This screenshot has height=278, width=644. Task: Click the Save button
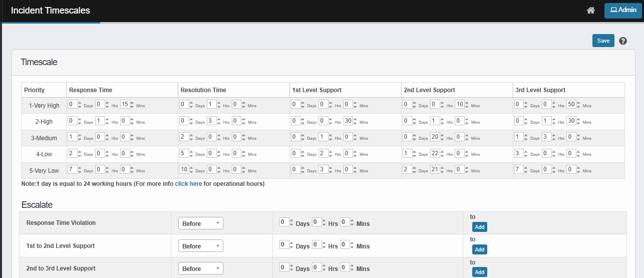click(x=603, y=41)
